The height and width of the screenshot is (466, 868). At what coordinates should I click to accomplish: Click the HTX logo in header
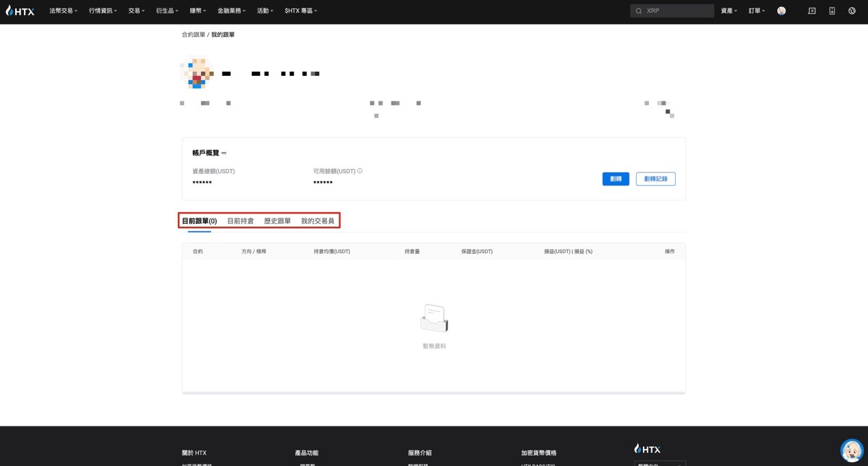click(20, 11)
